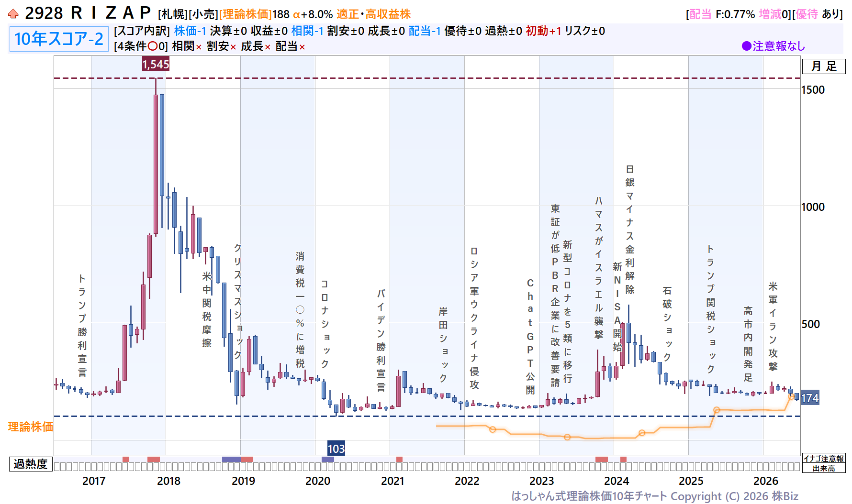Click the 過熱度 label box
Viewport: 852px width, 504px height.
tap(31, 464)
